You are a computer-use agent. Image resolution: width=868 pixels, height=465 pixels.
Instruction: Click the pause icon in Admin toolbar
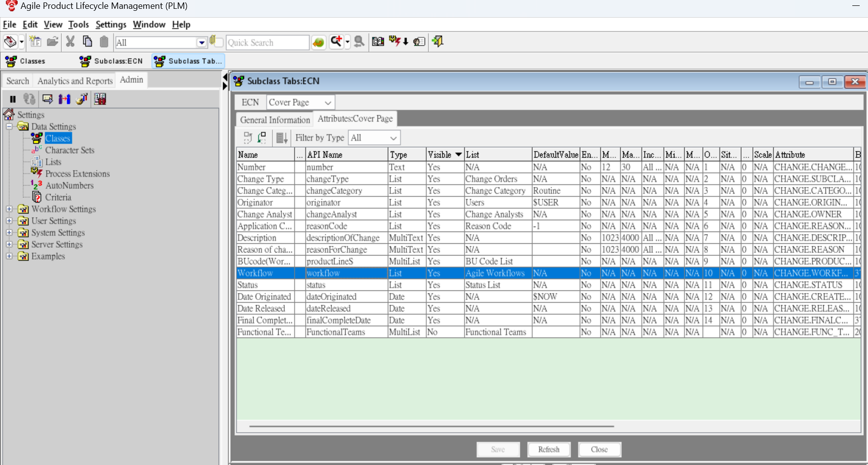pyautogui.click(x=13, y=99)
